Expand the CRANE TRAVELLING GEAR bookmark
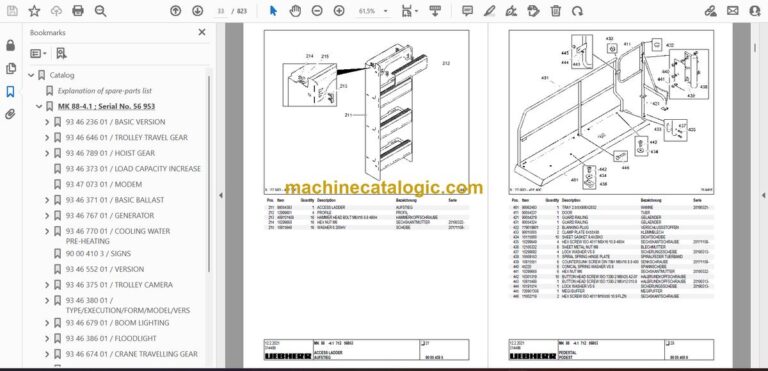 47,354
